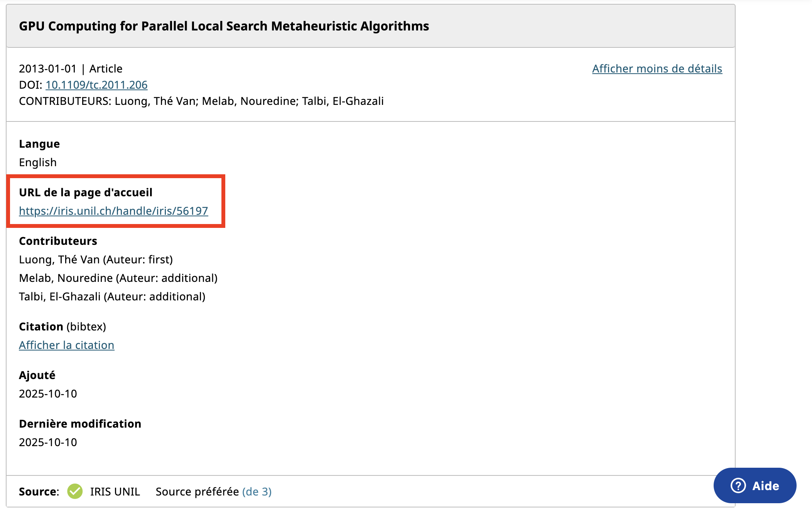Click the 'Citation (bibtex)' heading
The width and height of the screenshot is (812, 514).
pos(62,327)
